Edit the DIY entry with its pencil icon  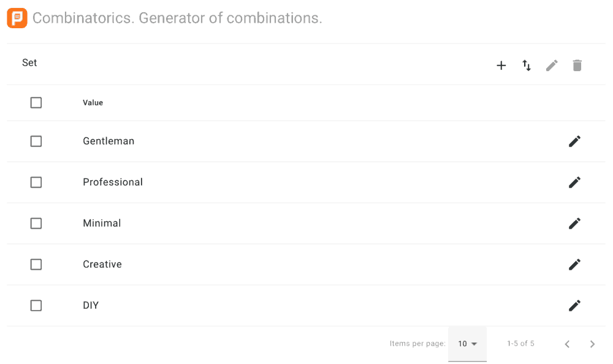click(574, 305)
